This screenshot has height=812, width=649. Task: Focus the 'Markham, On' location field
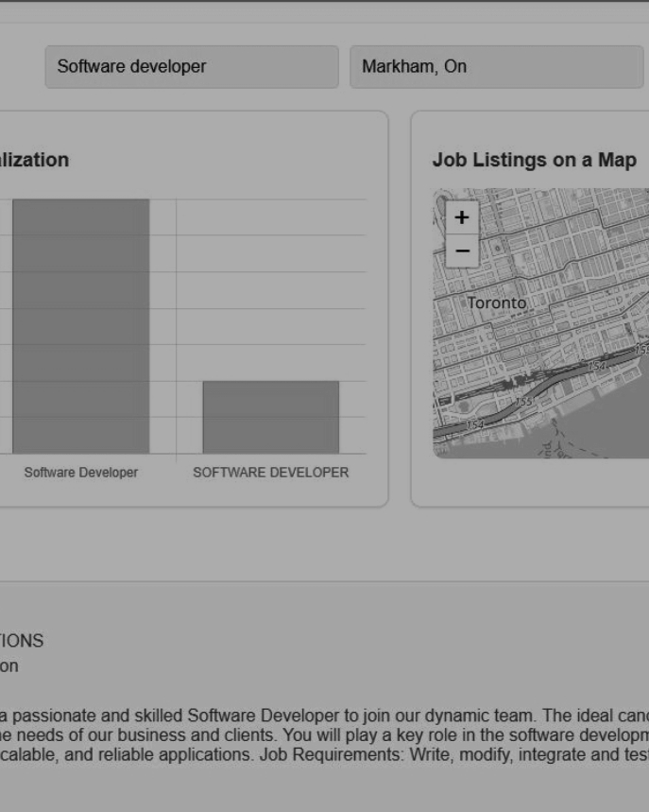496,67
